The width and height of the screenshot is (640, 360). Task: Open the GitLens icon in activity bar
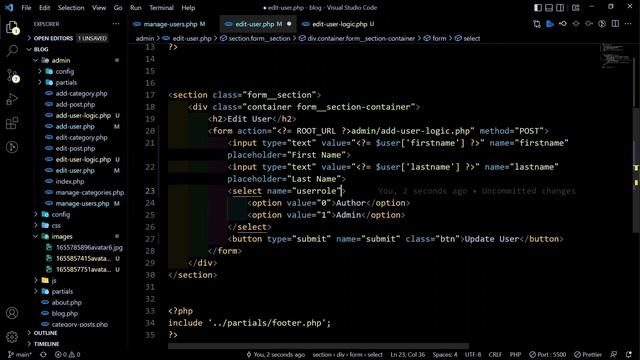click(12, 147)
